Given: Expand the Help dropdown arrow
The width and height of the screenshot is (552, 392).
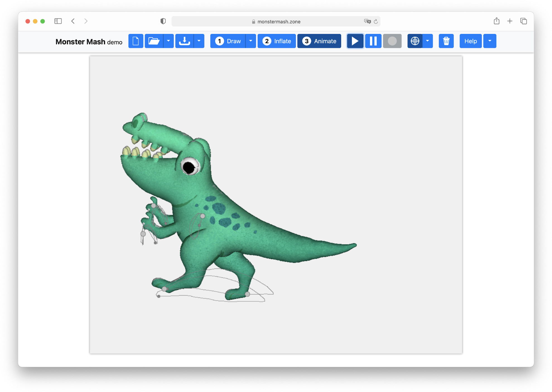Looking at the screenshot, I should (x=490, y=41).
